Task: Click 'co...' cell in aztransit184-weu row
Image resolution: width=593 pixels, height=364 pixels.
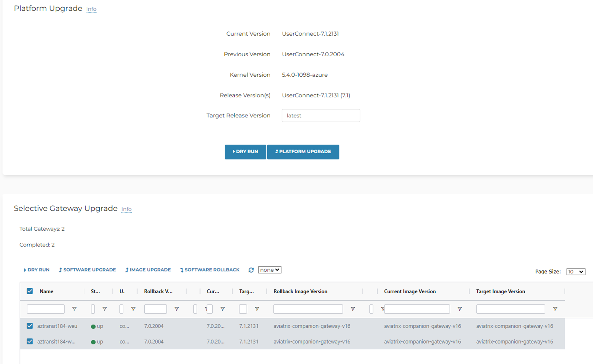Action: pyautogui.click(x=124, y=326)
